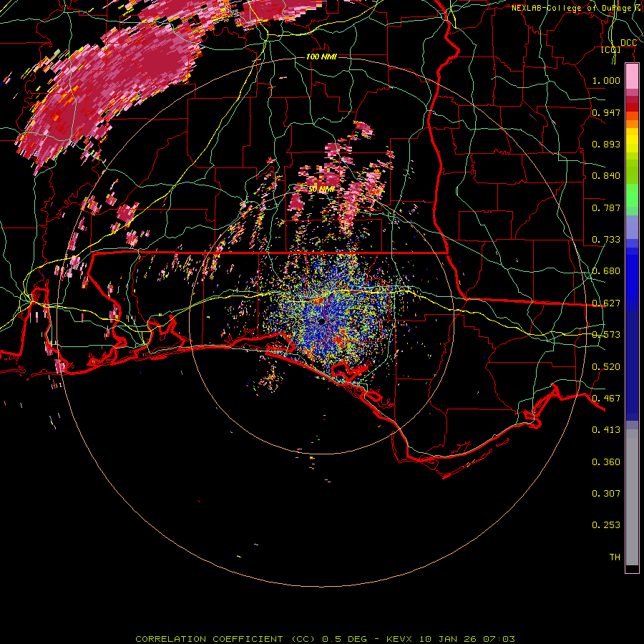Click the 50 NMI range ring label
The image size is (644, 644).
tap(321, 190)
